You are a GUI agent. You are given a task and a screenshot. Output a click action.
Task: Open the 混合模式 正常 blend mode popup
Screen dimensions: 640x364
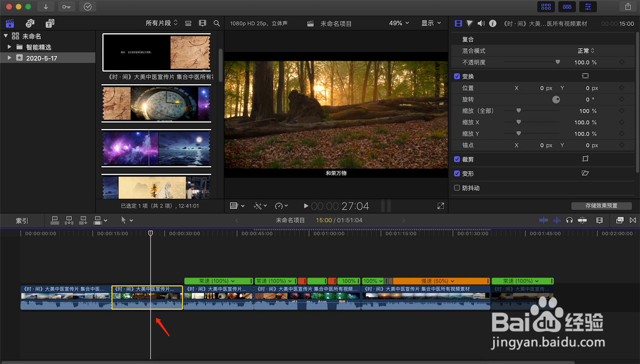click(x=586, y=51)
